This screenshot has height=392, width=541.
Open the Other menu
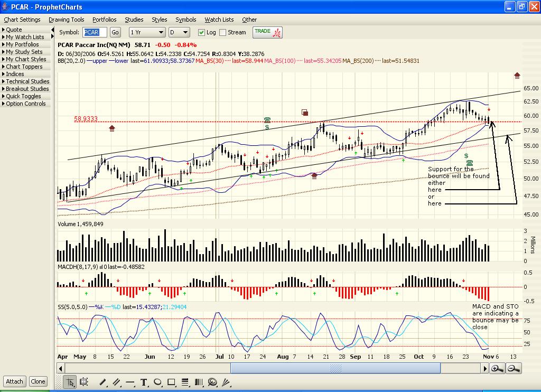point(249,20)
